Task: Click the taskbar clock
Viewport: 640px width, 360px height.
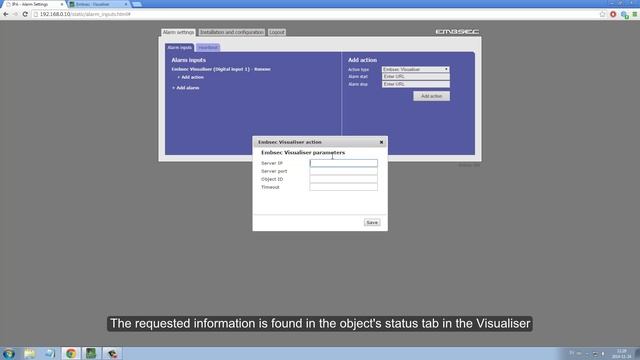Action: pyautogui.click(x=621, y=354)
